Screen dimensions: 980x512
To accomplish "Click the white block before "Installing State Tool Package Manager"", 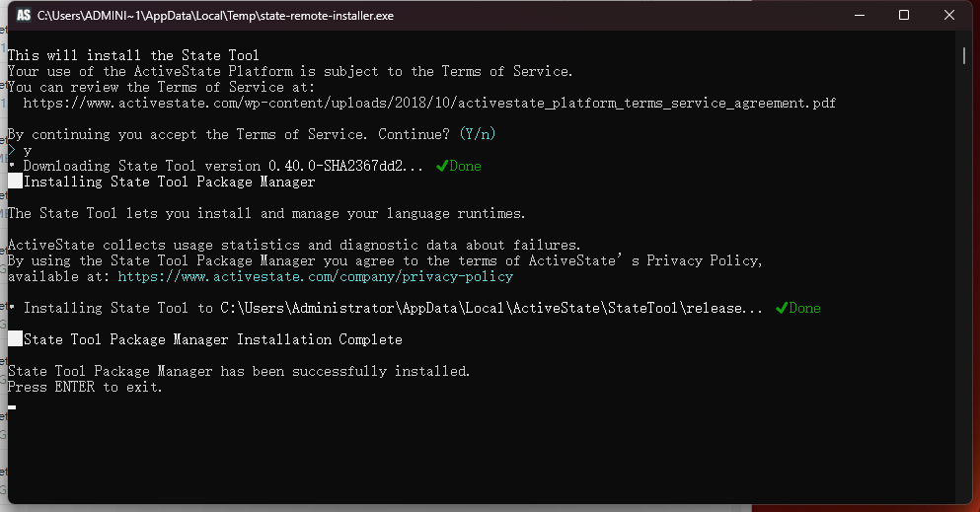I will point(15,182).
